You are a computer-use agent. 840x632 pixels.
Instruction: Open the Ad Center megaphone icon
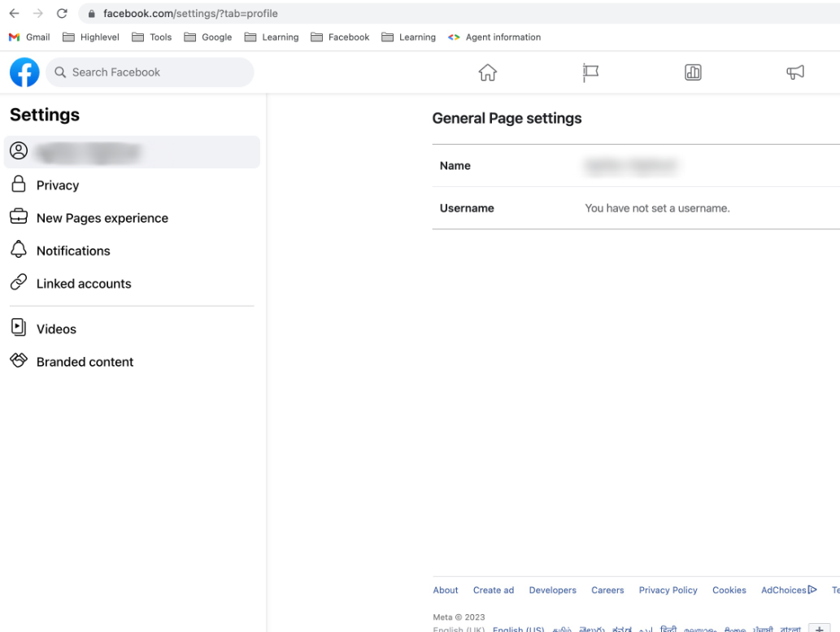click(795, 72)
